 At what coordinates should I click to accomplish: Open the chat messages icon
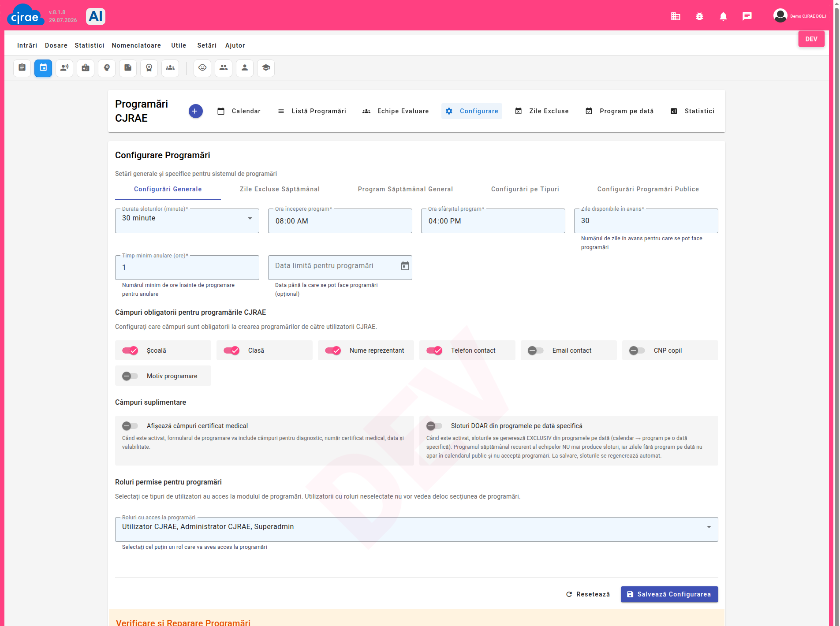coord(747,16)
